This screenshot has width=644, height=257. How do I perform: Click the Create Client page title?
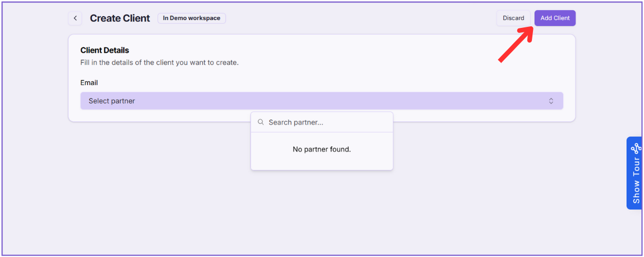[x=120, y=18]
